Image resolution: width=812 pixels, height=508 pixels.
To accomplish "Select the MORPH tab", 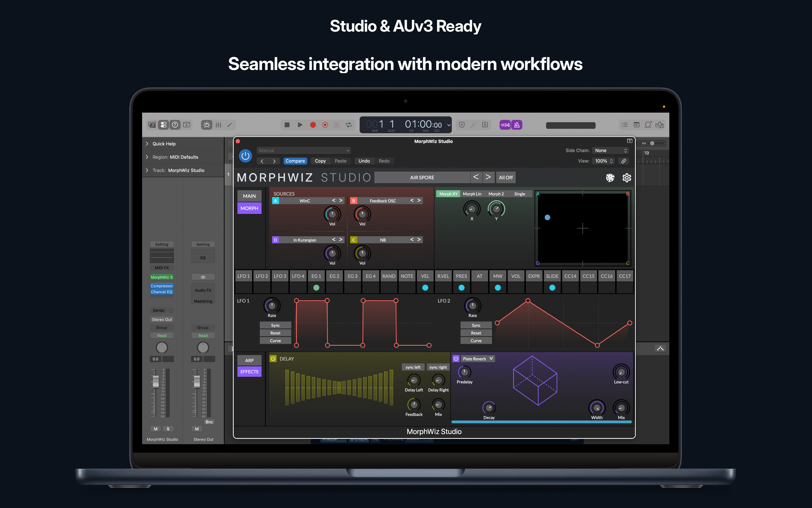I will tap(249, 208).
